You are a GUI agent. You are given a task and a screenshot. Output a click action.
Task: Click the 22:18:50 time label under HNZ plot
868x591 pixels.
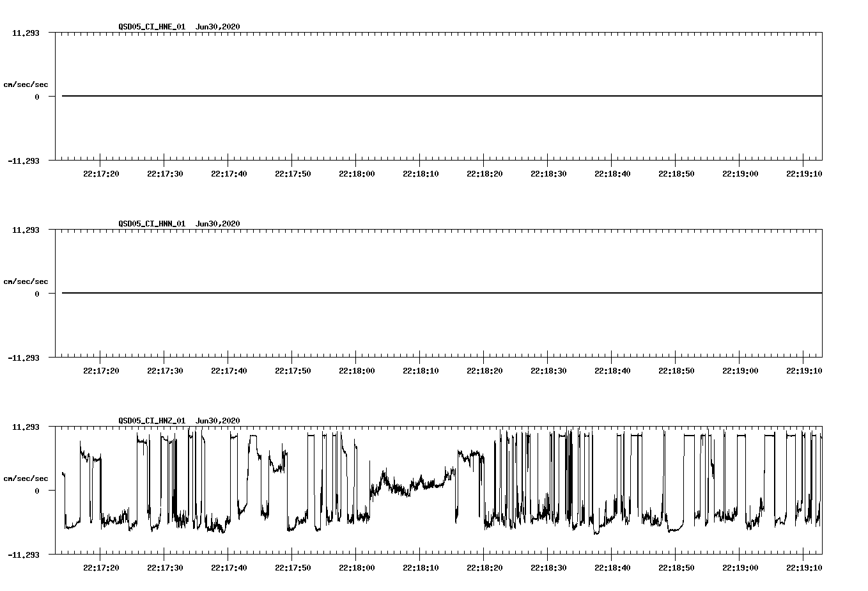click(676, 568)
